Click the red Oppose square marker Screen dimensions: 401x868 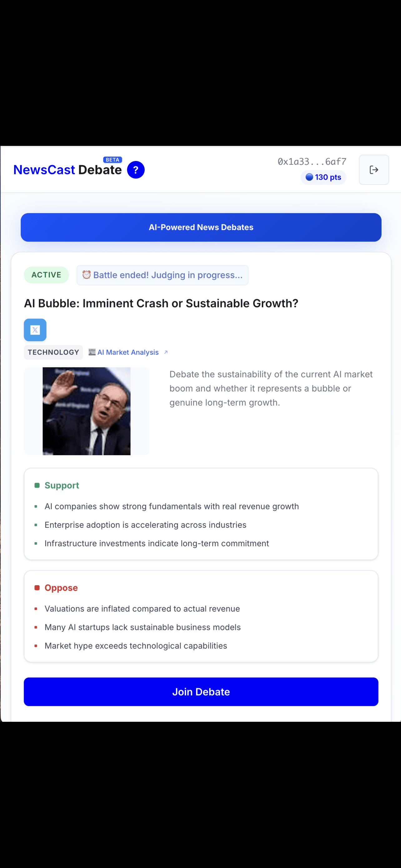coord(37,588)
